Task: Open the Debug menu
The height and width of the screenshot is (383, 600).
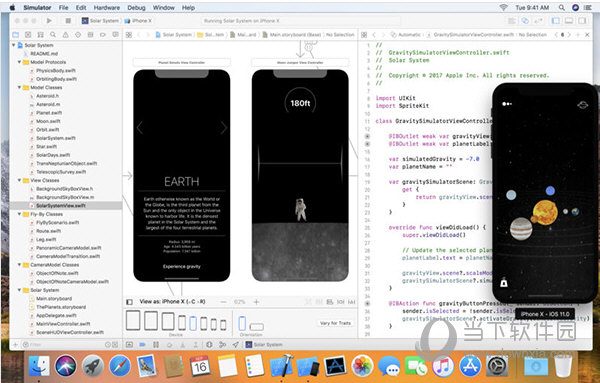Action: point(136,8)
